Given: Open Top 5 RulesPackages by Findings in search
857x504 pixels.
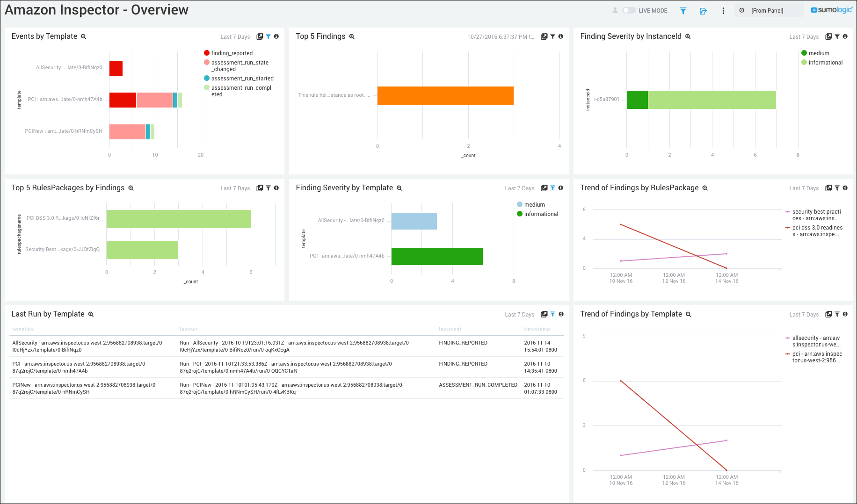Looking at the screenshot, I should click(x=260, y=188).
